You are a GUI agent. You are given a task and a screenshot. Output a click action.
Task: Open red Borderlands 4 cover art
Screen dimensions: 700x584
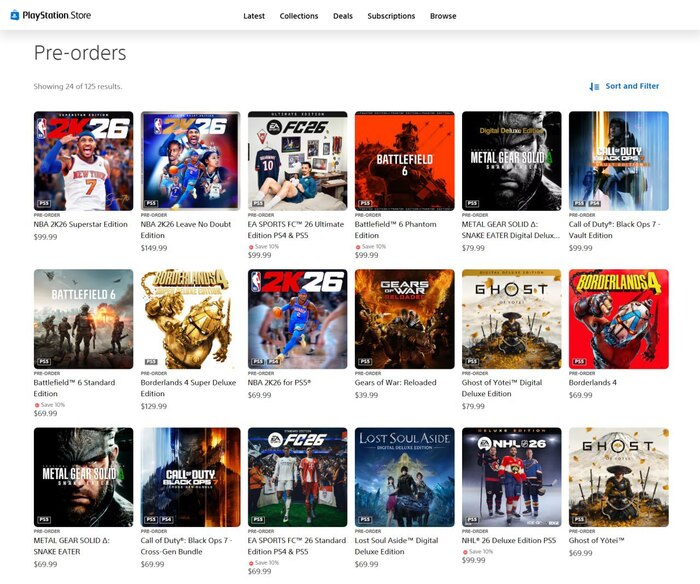point(619,319)
